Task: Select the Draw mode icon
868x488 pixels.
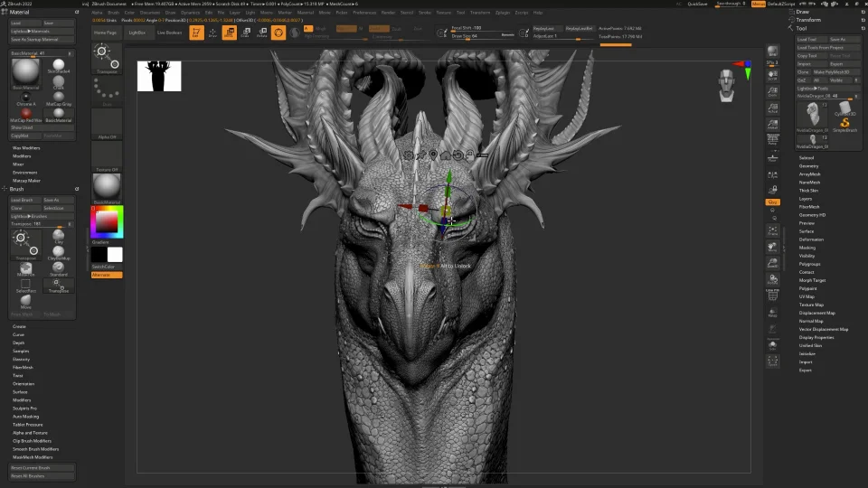Action: point(212,33)
